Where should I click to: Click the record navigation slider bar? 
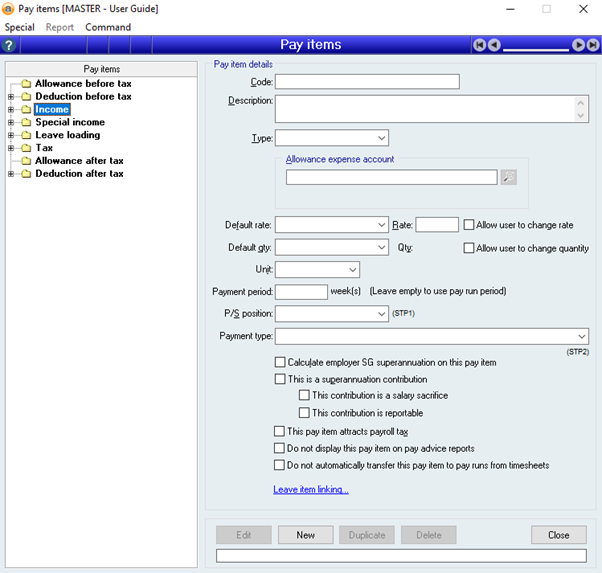pos(537,46)
